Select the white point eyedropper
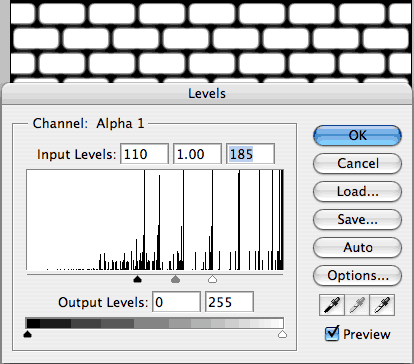This screenshot has width=414, height=364. tap(382, 305)
